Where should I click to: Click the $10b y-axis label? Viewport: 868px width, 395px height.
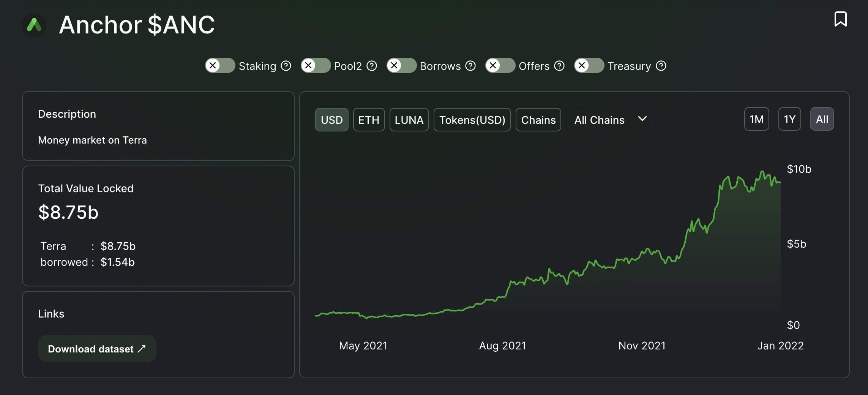pos(799,169)
